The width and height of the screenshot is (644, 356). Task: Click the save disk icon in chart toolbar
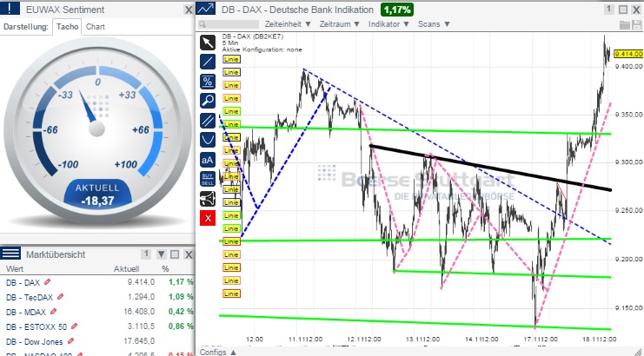637,25
